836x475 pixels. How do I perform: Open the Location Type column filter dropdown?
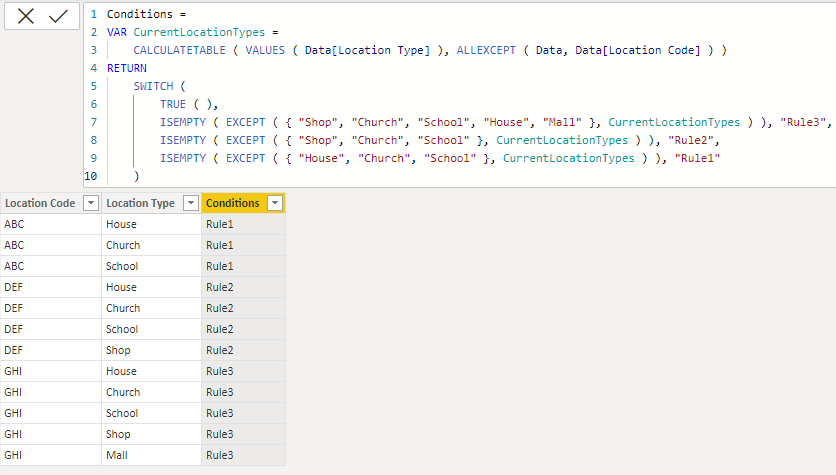click(x=191, y=203)
